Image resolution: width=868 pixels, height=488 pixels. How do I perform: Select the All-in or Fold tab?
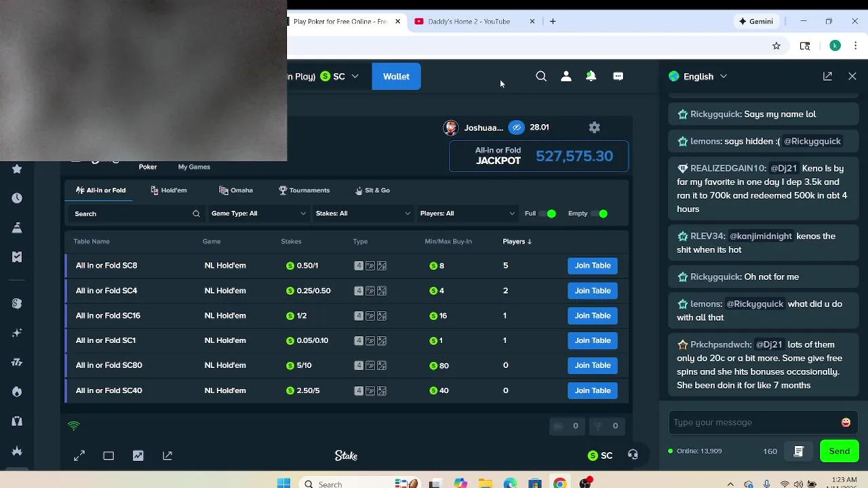pyautogui.click(x=101, y=190)
